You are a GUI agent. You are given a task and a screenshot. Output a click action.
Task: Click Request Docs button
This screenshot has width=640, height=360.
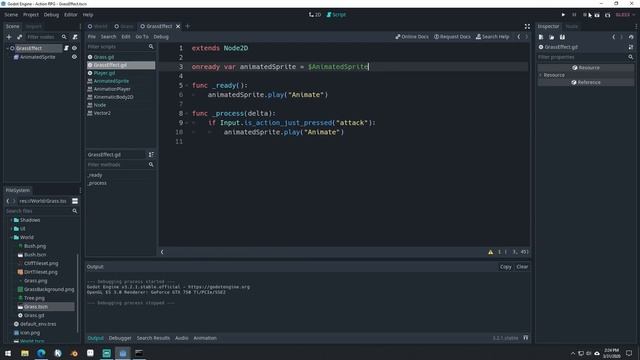pyautogui.click(x=452, y=37)
